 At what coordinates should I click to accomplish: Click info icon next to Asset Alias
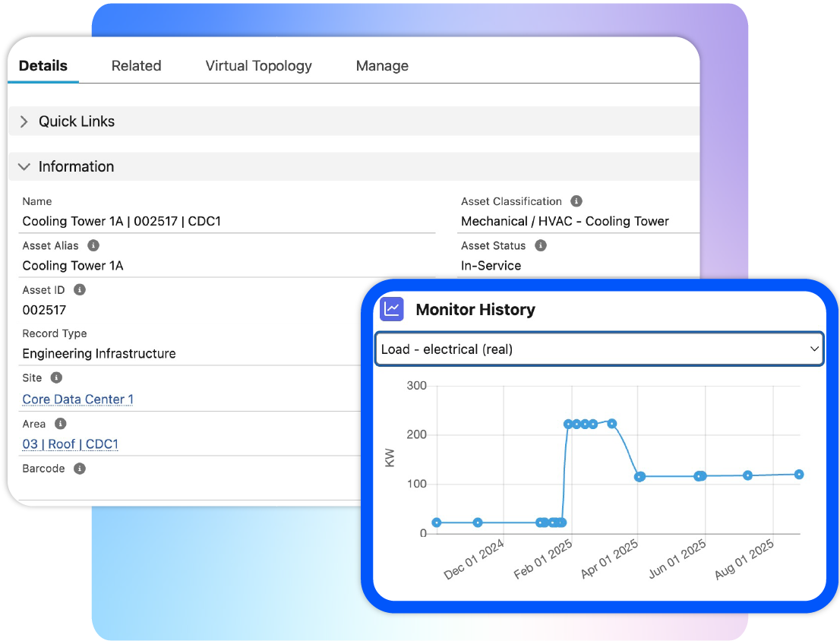click(93, 245)
